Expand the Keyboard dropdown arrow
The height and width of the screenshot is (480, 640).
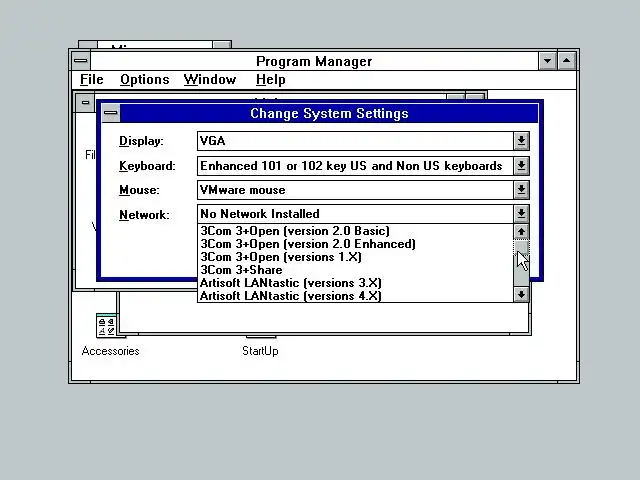point(521,166)
